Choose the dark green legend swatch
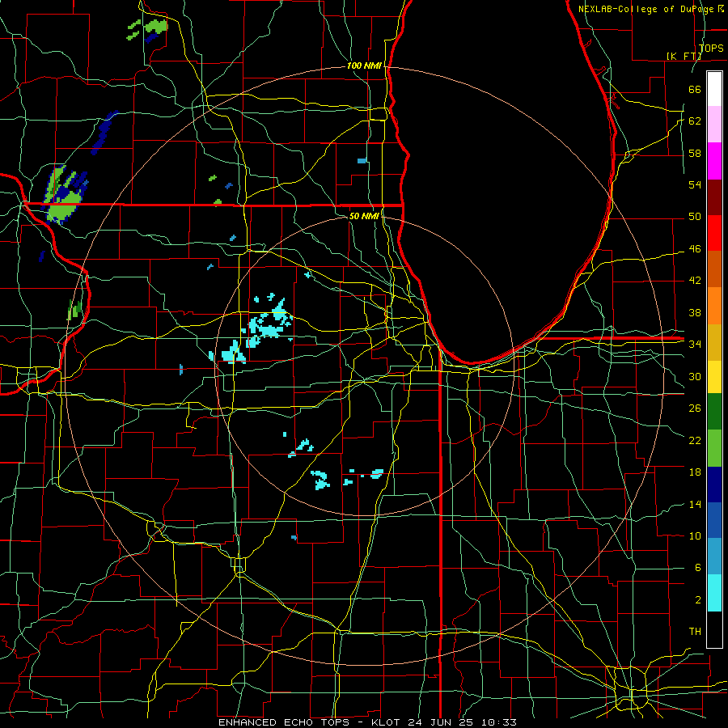This screenshot has width=728, height=728. click(x=714, y=412)
